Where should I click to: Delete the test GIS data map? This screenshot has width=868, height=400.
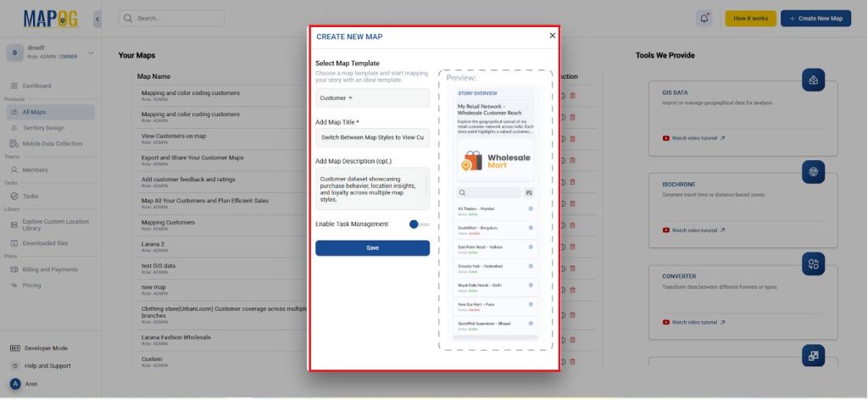coord(572,269)
